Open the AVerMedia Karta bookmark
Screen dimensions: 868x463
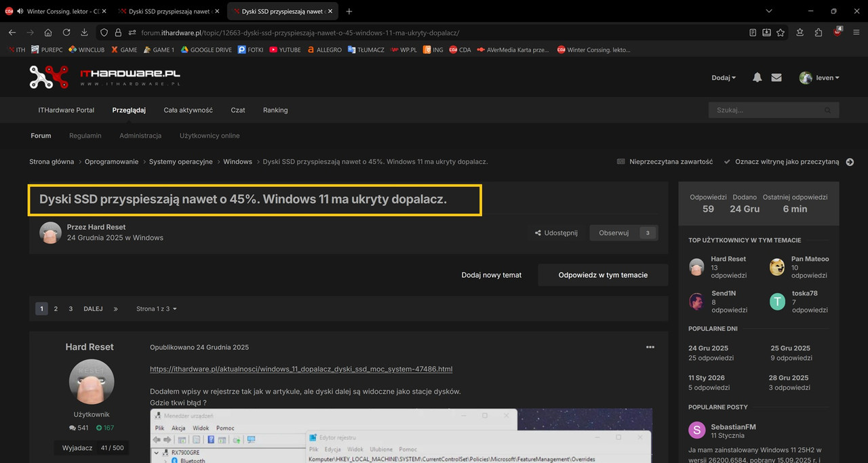[x=513, y=49]
